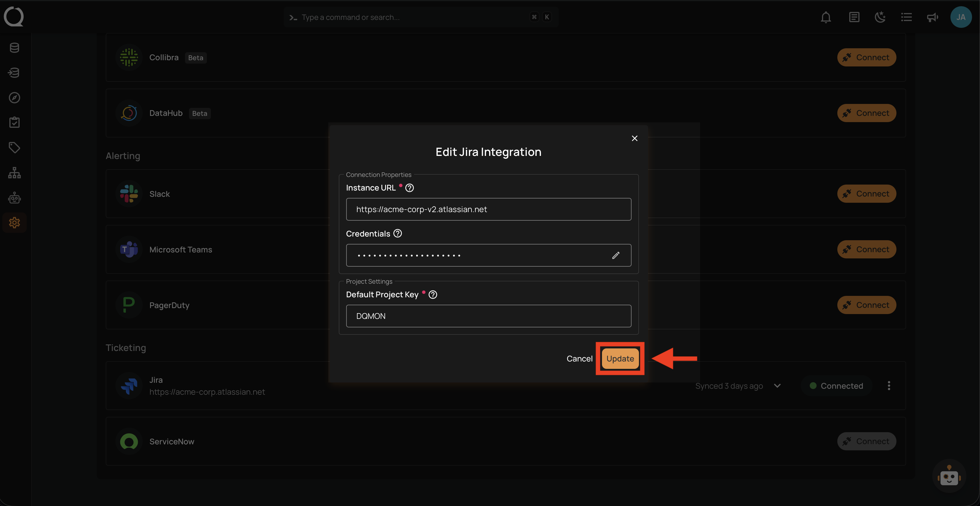
Task: Focus the Instance URL input field
Action: pyautogui.click(x=489, y=209)
